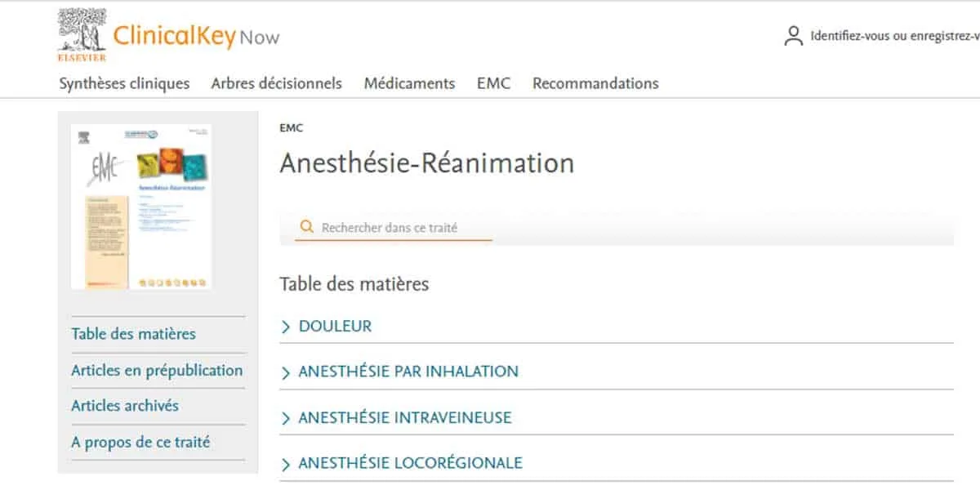Open A propos de ce traité
This screenshot has height=490, width=980.
click(140, 442)
